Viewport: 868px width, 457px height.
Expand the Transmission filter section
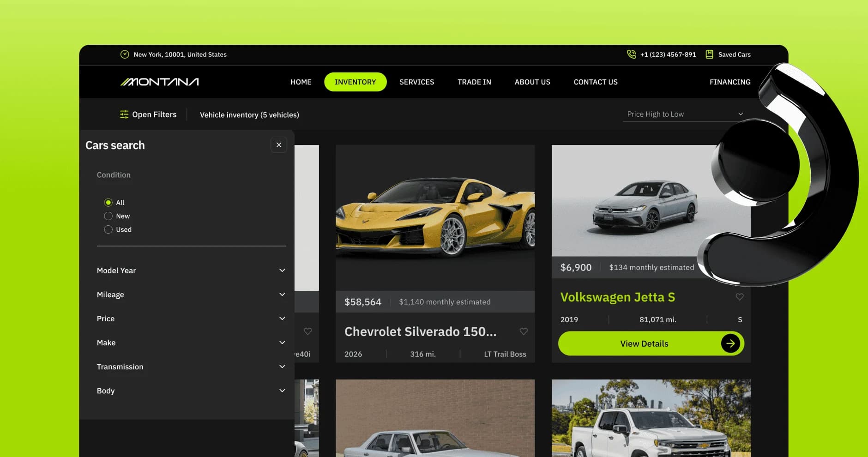282,366
